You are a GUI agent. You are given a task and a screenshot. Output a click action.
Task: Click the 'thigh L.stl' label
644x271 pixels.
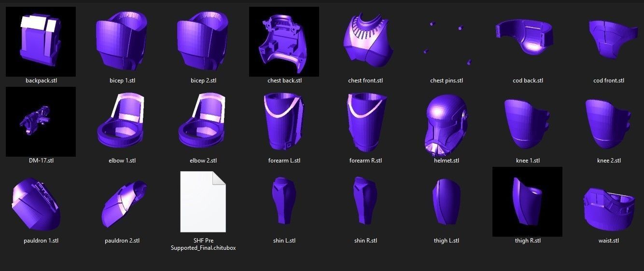coord(447,241)
